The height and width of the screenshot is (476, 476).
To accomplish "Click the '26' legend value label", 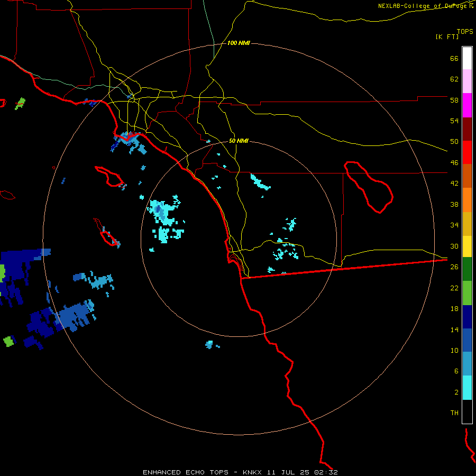I will pyautogui.click(x=454, y=267).
